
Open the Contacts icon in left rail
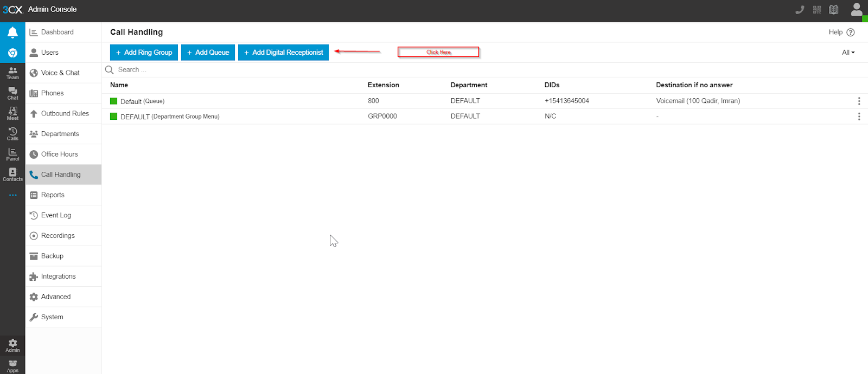point(12,175)
